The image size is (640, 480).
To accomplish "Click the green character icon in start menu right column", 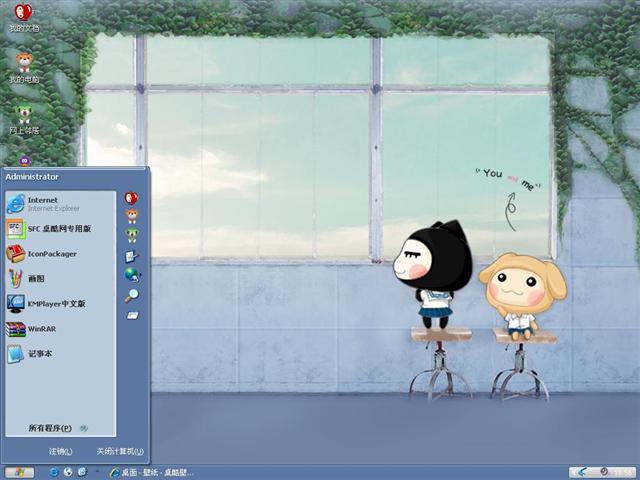I will click(131, 235).
